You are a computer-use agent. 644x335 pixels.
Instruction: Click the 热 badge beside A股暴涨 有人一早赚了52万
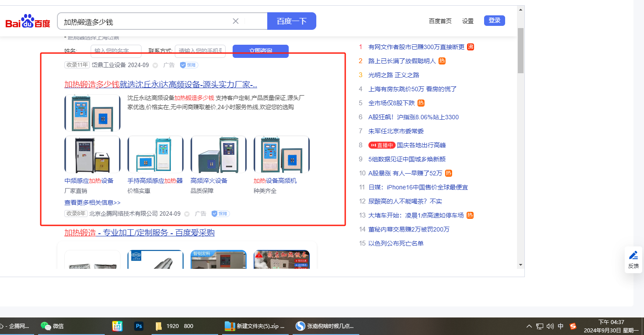point(449,173)
